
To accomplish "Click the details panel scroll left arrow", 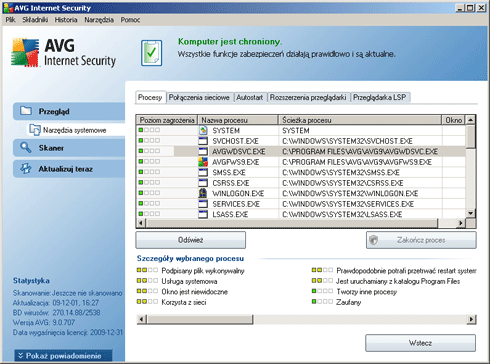I will click(x=141, y=319).
